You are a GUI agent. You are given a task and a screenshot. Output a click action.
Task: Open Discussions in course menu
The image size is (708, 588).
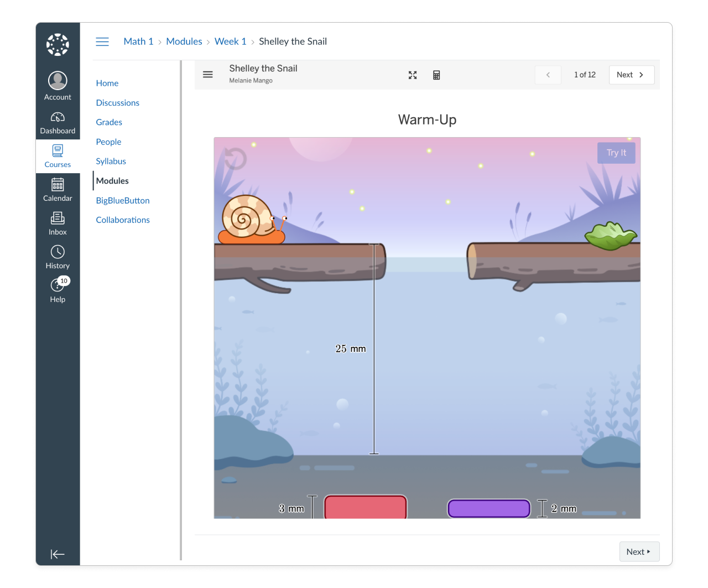click(118, 103)
